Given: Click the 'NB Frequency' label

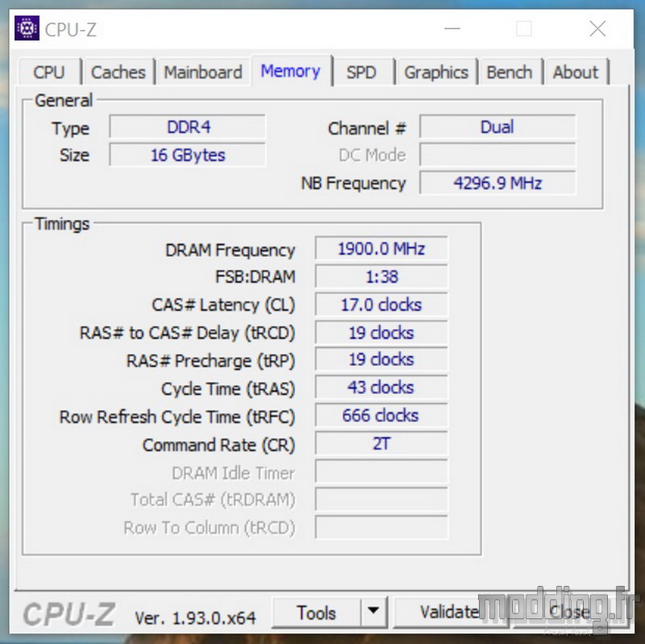Looking at the screenshot, I should 353,184.
